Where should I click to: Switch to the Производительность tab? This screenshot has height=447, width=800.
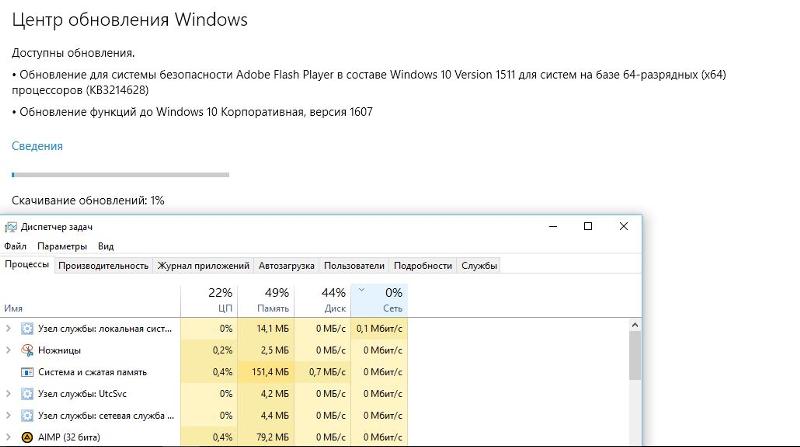click(x=103, y=266)
